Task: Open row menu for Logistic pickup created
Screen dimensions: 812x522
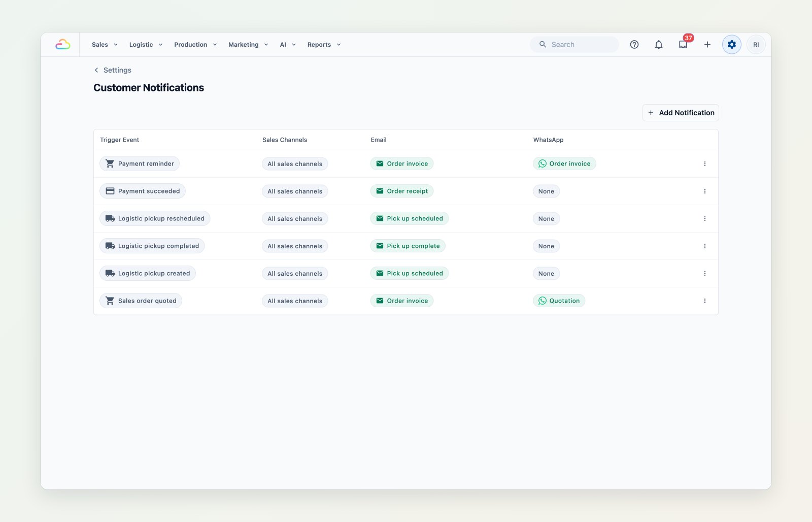Action: click(705, 274)
